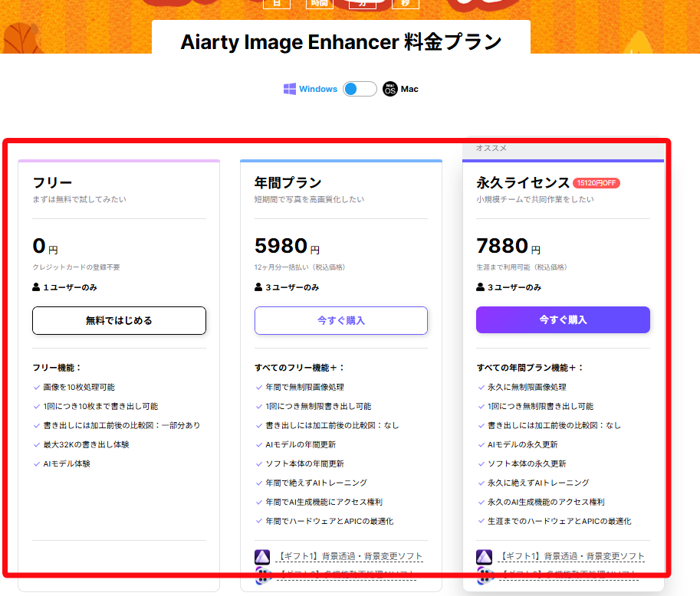The image size is (700, 596).
Task: Click the user icon in 永久ライセンス card
Action: pos(481,287)
